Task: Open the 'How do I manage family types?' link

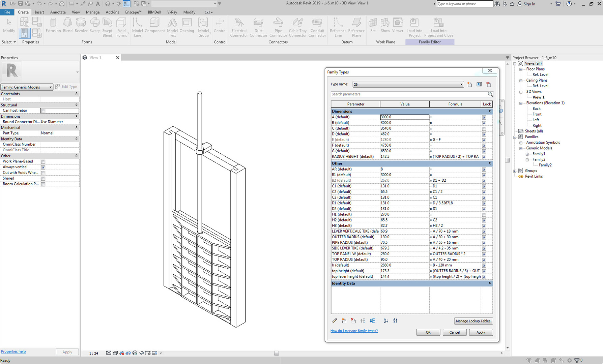Action: (354, 331)
